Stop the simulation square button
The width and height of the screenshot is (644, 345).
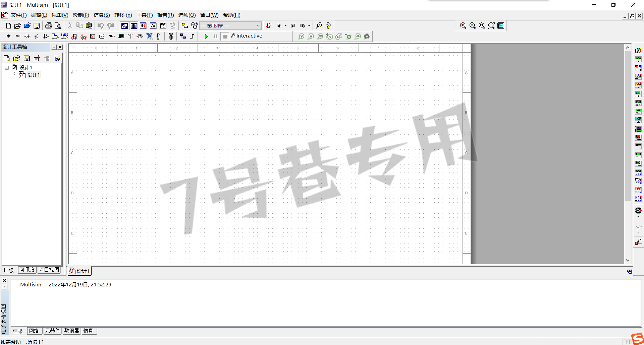225,36
